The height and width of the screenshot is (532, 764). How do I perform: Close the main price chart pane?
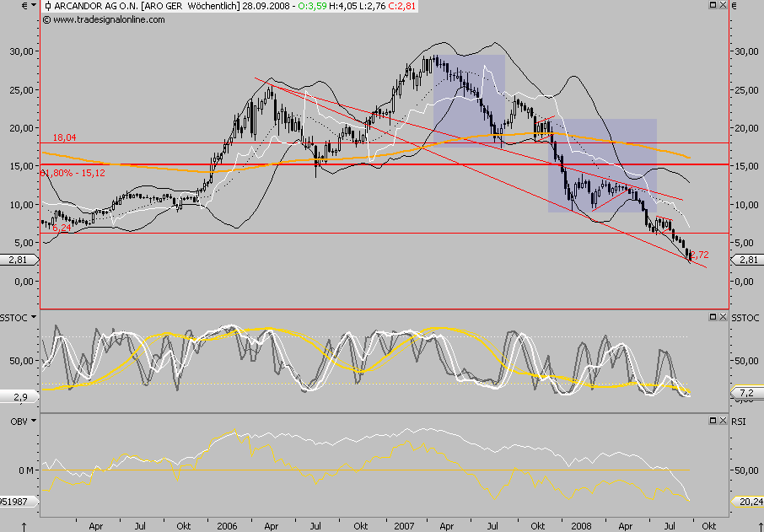tap(722, 5)
